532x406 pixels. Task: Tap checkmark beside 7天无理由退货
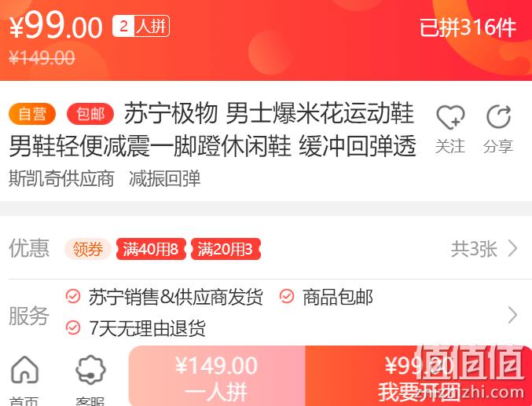pos(73,327)
